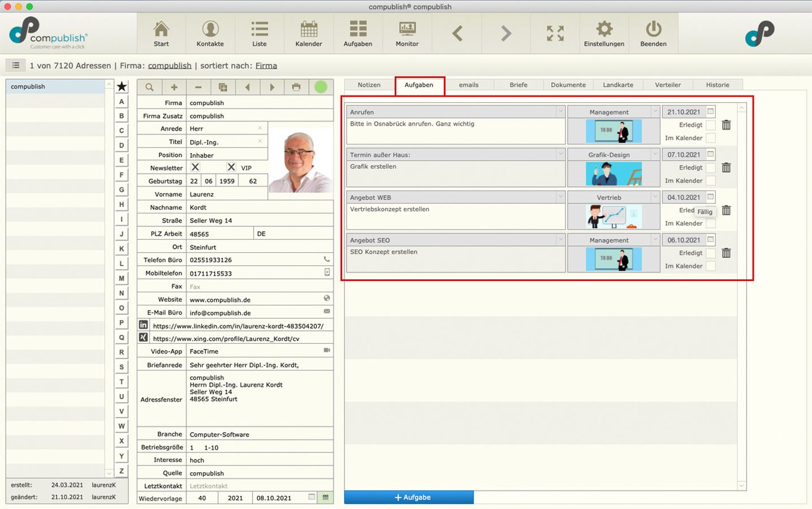
Task: Click the email icon beside E-Mail Büro
Action: pos(327,312)
